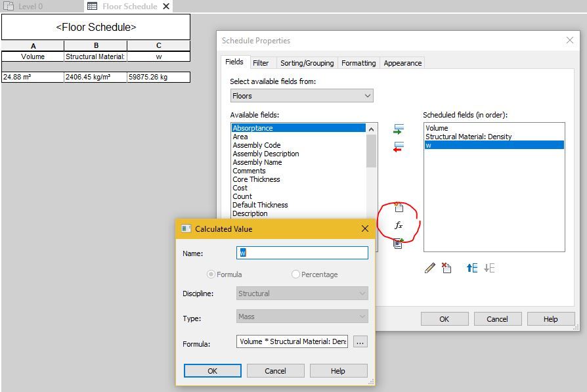Viewport: 587px width, 392px height.
Task: Select Comments in Available fields
Action: click(x=298, y=171)
